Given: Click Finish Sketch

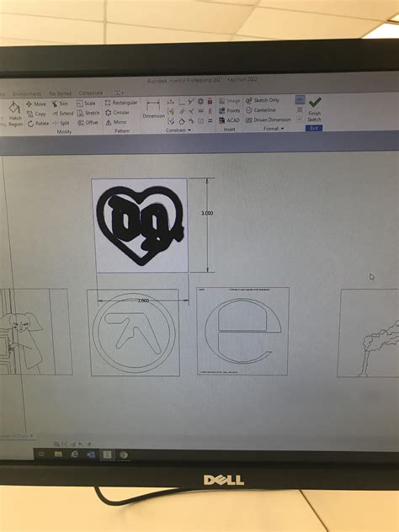Looking at the screenshot, I should point(314,109).
